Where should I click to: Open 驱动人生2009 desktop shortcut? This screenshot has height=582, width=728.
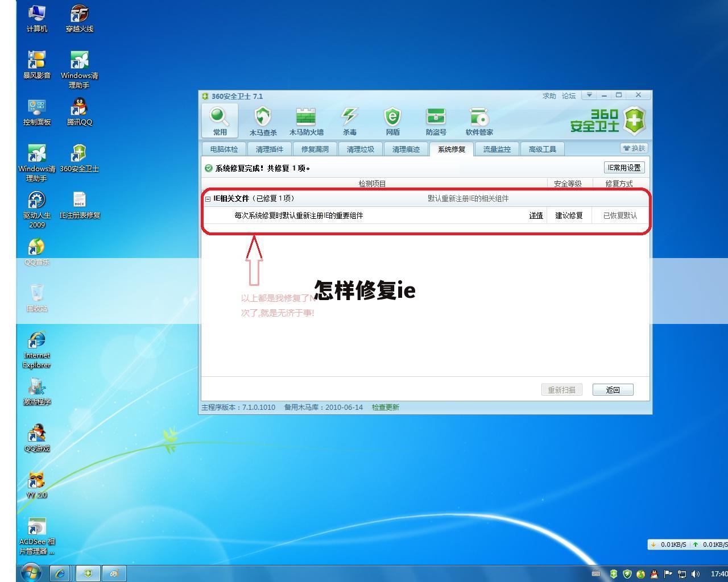point(36,209)
